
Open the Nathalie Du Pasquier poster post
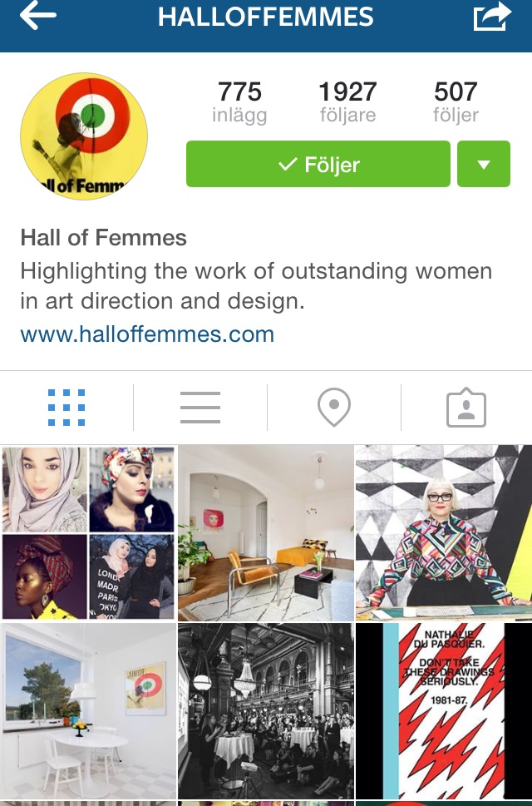(444, 711)
